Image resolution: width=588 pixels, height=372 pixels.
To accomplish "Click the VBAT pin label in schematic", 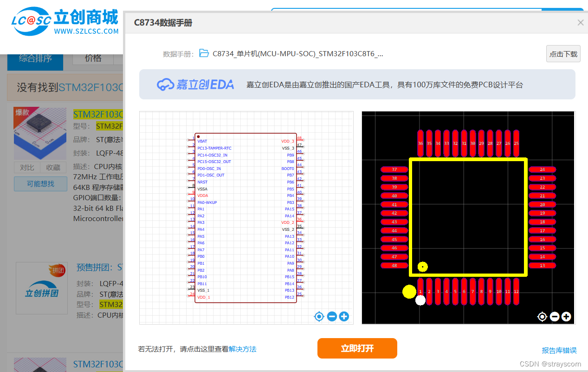I will 202,141.
